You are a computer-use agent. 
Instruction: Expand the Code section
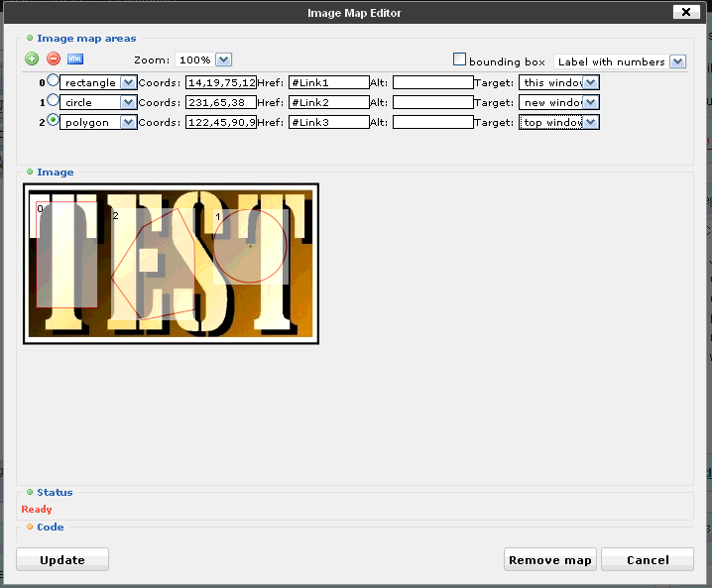46,528
